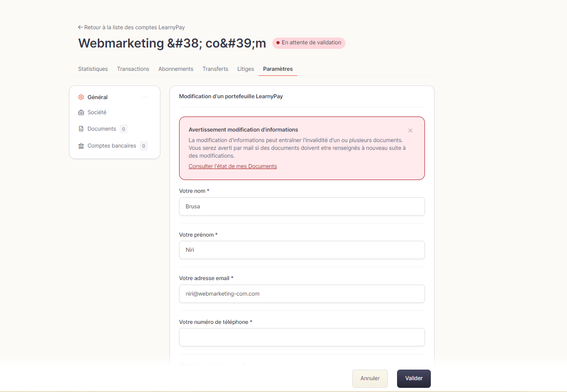The image size is (567, 392).
Task: Click the Comptes bancaires count badge
Action: tap(143, 146)
